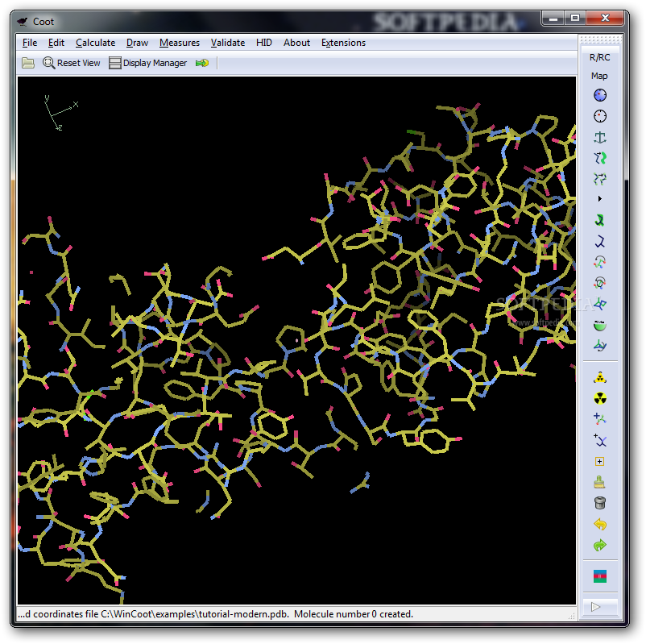Minimize the Coot window

[553, 19]
